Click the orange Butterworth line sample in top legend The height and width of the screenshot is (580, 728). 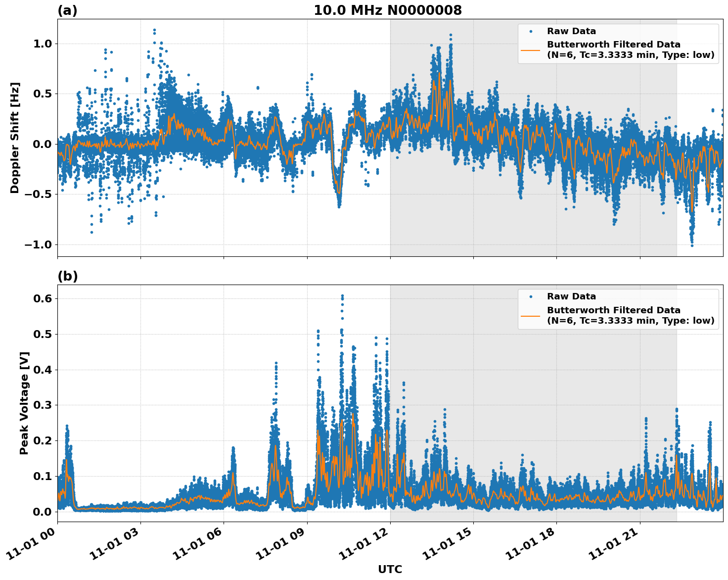pyautogui.click(x=530, y=50)
